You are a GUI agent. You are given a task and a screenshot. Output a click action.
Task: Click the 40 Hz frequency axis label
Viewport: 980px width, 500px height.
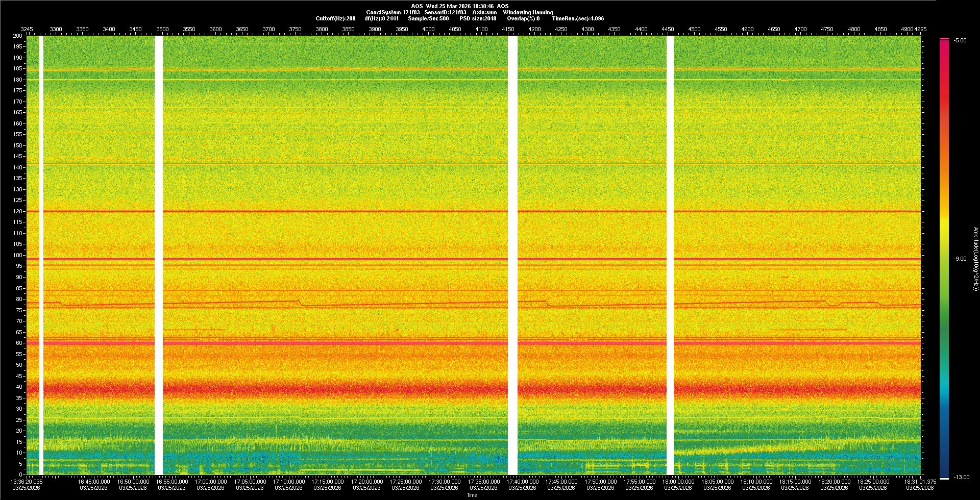[x=19, y=387]
